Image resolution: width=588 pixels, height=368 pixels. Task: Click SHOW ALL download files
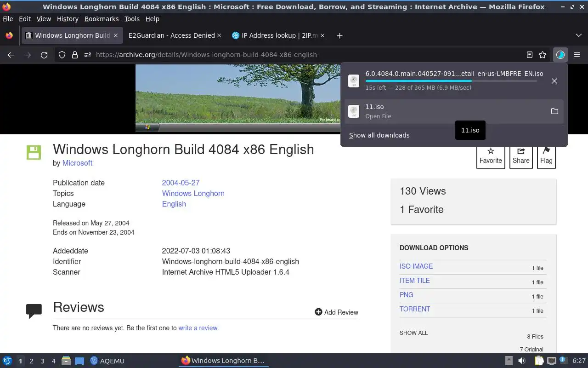tap(413, 333)
